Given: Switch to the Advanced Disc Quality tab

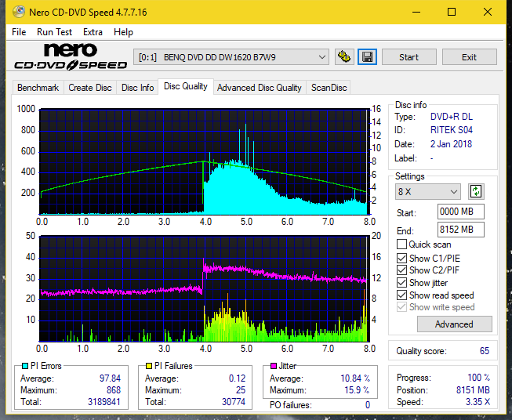Looking at the screenshot, I should 260,88.
